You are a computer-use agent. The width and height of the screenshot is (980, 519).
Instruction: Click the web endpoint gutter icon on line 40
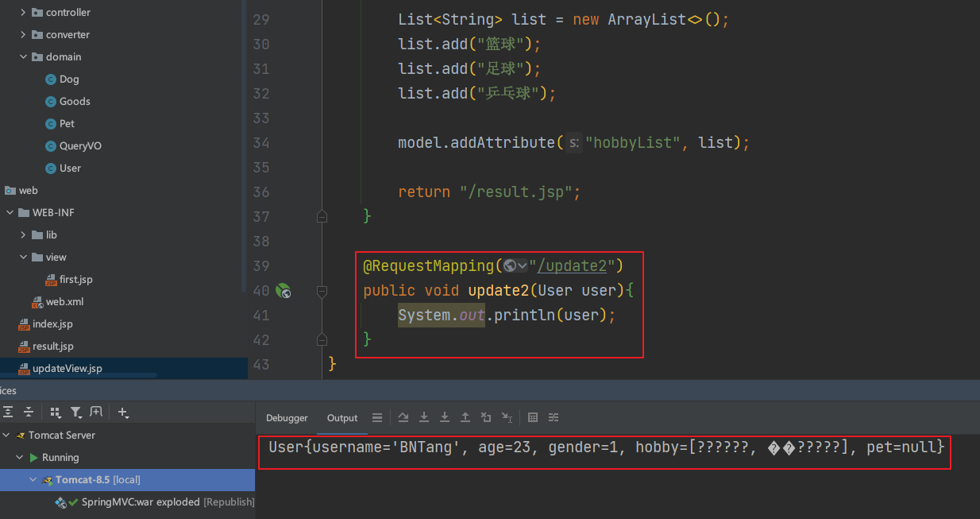pos(284,291)
